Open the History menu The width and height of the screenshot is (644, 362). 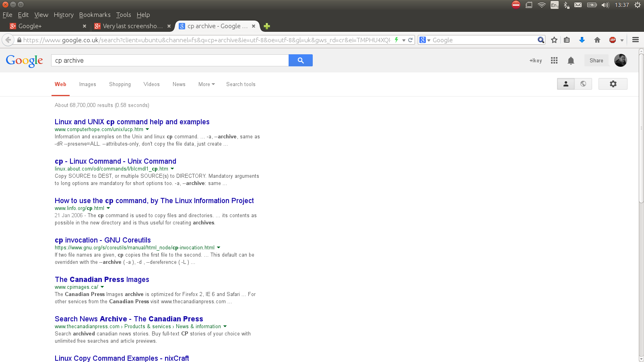tap(64, 15)
